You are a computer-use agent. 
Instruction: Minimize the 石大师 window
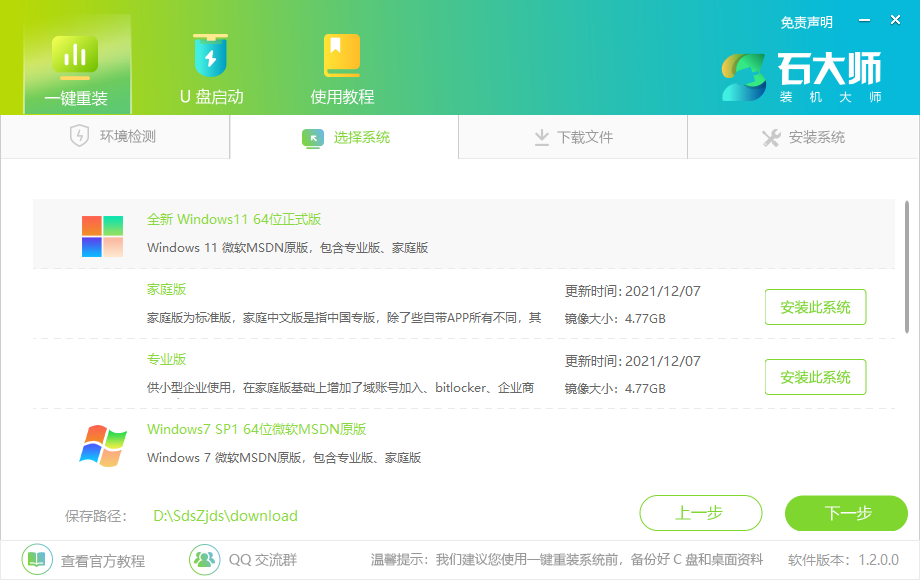pos(864,21)
